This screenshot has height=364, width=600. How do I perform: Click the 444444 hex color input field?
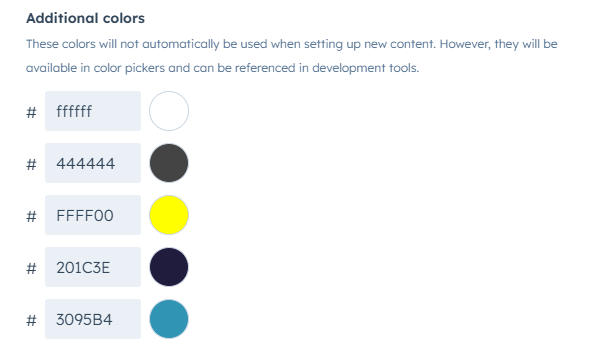[x=93, y=163]
